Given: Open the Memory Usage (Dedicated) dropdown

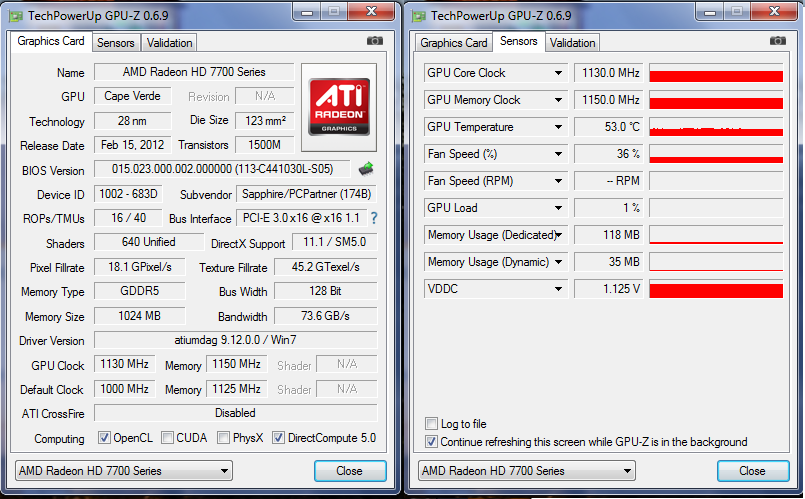Looking at the screenshot, I should coord(559,235).
